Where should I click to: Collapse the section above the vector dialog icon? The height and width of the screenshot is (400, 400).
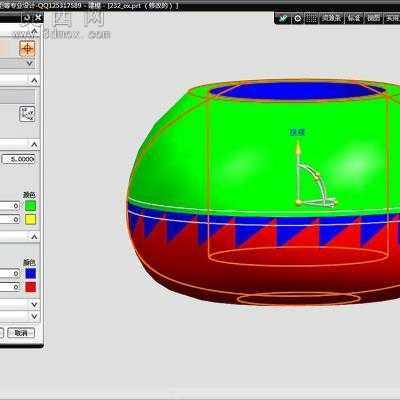coord(34,80)
